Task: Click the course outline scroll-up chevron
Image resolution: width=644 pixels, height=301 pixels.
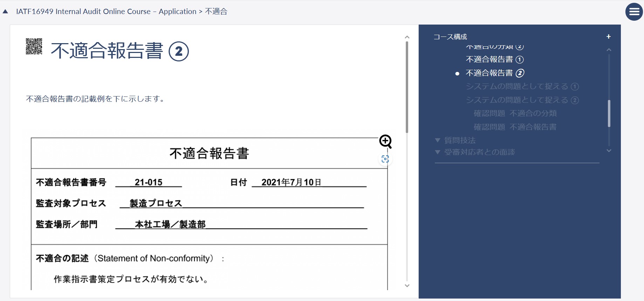Action: pos(609,50)
